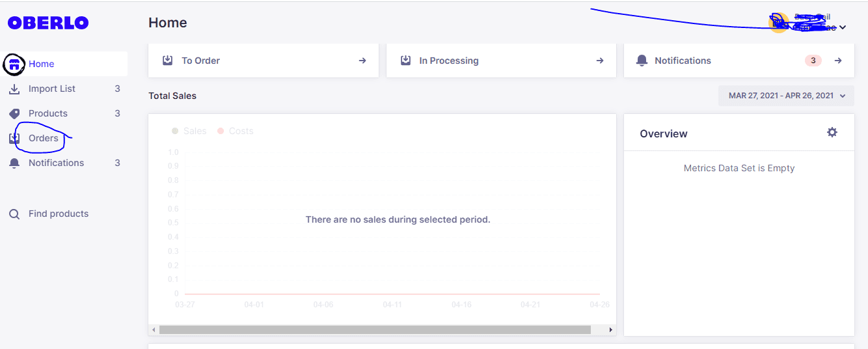Go to Home in the sidebar

click(65, 64)
